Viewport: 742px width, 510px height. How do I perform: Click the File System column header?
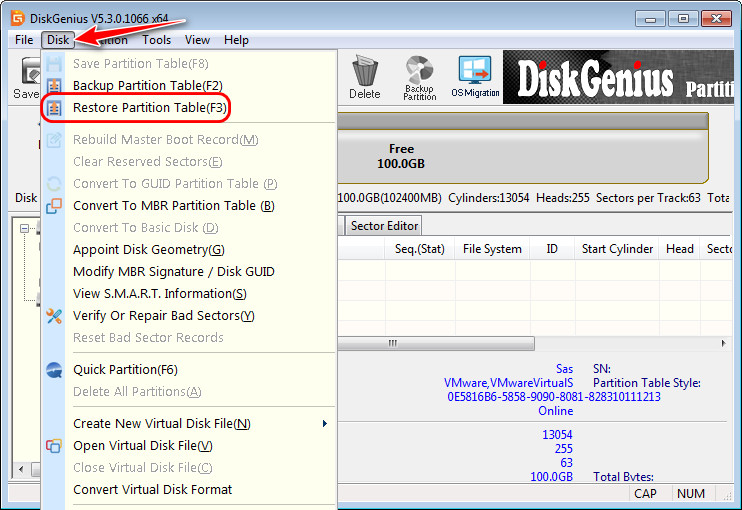492,249
